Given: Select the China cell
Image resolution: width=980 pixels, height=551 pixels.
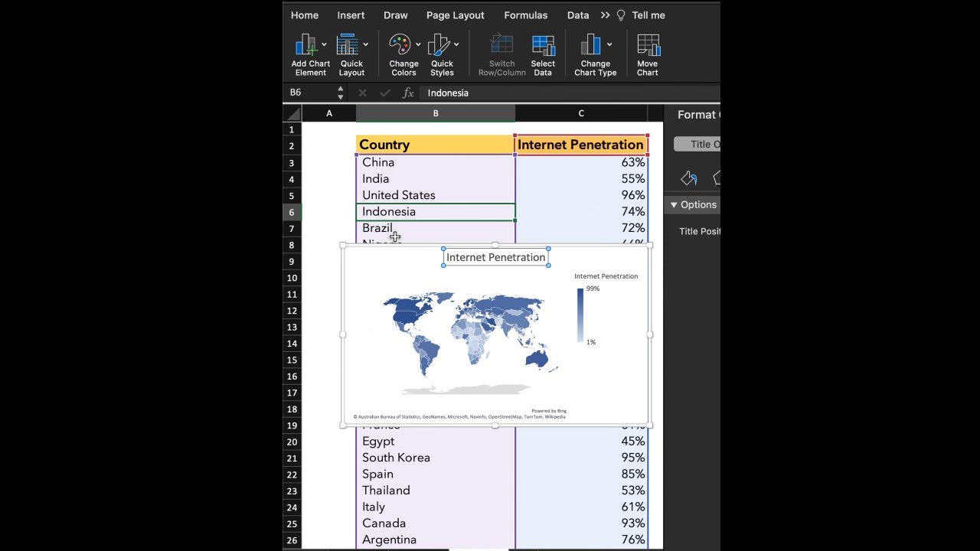Looking at the screenshot, I should click(436, 162).
